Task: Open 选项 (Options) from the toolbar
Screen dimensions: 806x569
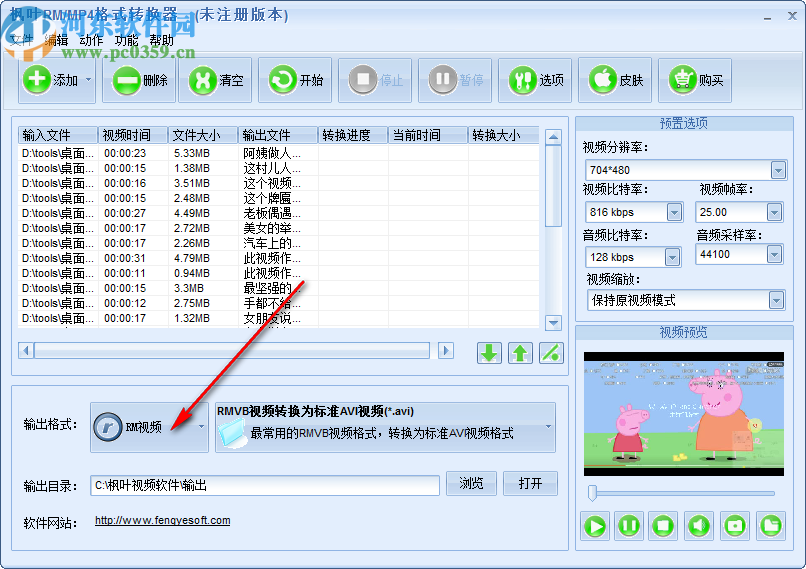Action: [535, 80]
